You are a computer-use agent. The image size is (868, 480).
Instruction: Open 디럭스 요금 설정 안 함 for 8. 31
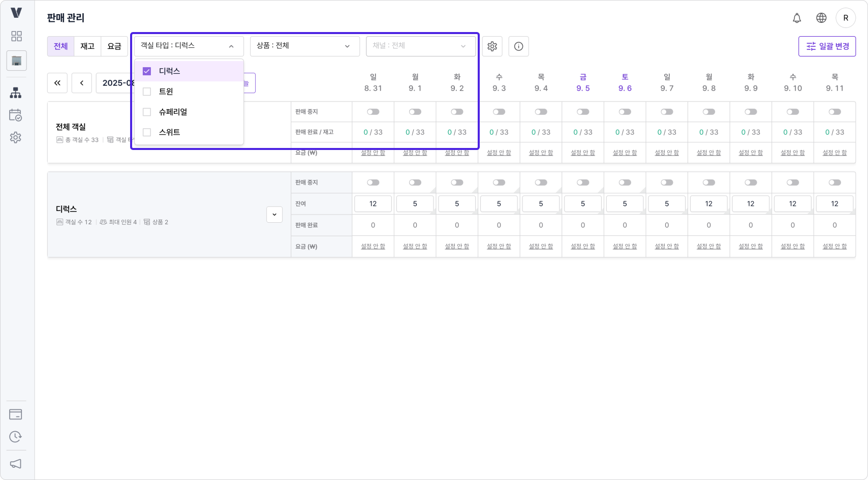[x=373, y=247]
